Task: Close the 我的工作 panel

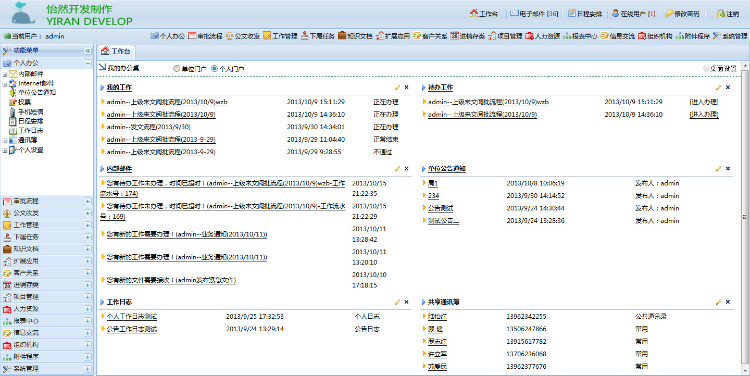Action: point(407,88)
